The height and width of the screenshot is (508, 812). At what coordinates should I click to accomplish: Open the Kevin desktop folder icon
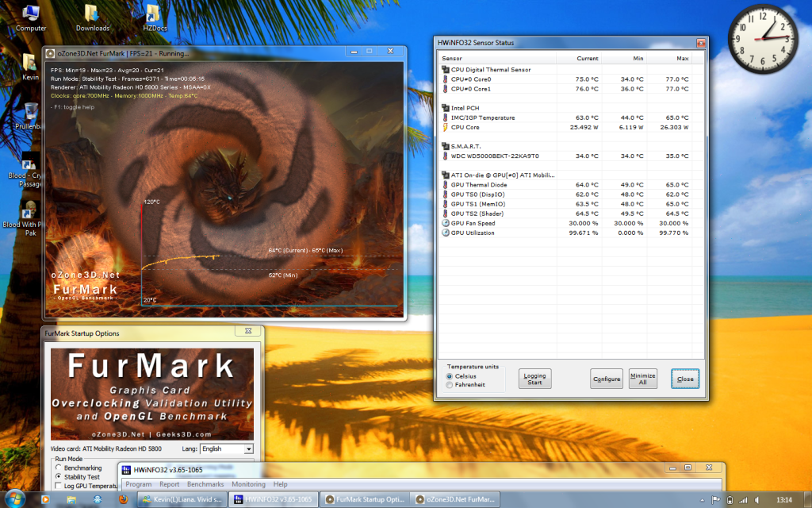pyautogui.click(x=29, y=67)
